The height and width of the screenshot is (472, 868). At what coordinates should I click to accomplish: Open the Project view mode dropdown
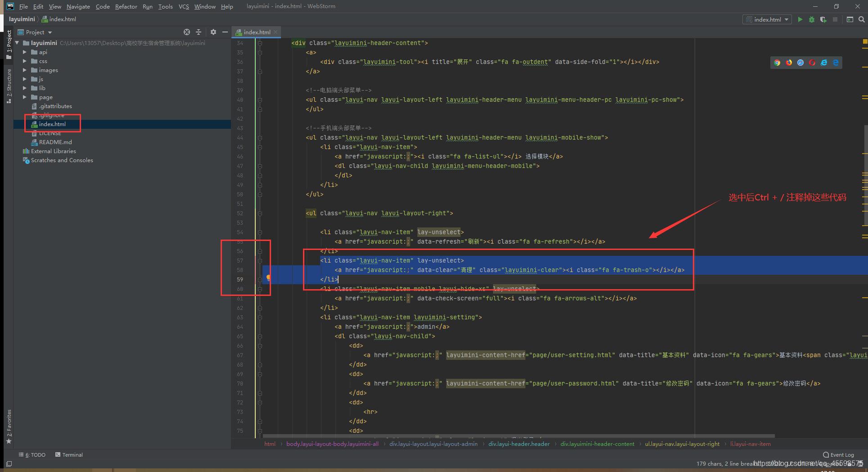point(35,32)
